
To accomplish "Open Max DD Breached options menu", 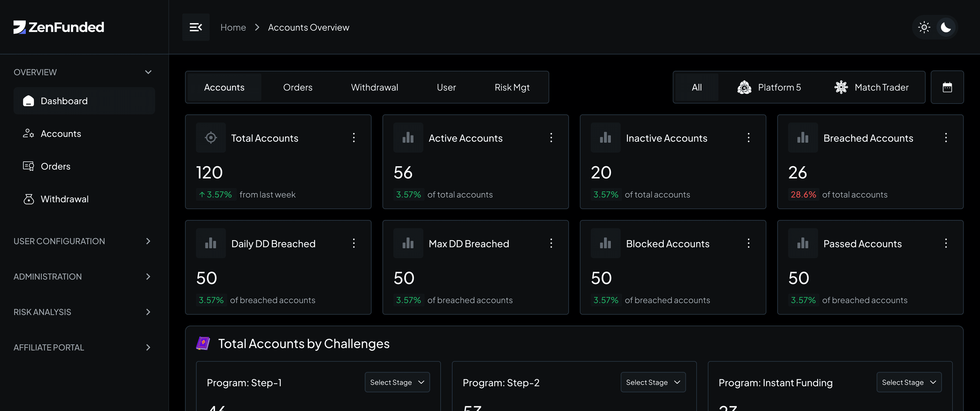I will click(x=551, y=243).
